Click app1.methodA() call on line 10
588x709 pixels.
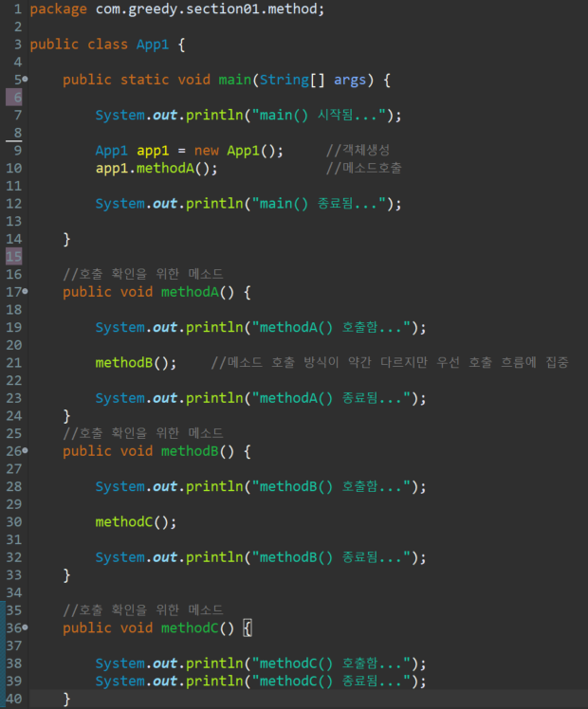coord(156,168)
